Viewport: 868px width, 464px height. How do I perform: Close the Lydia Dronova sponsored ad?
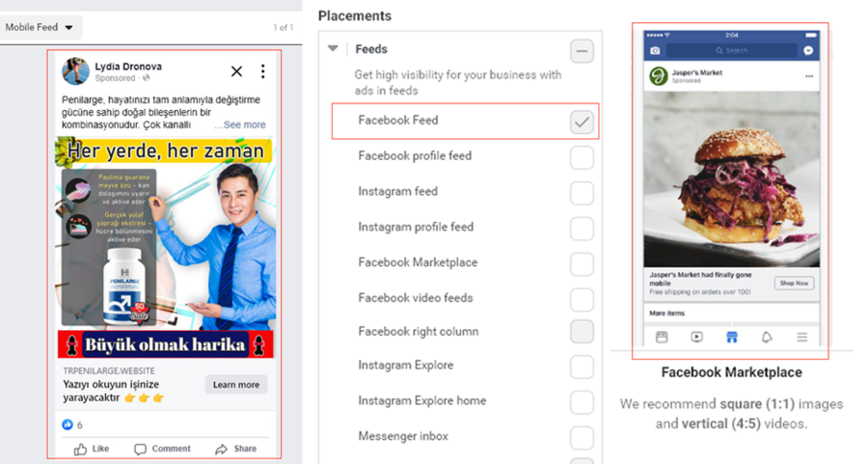(x=236, y=71)
